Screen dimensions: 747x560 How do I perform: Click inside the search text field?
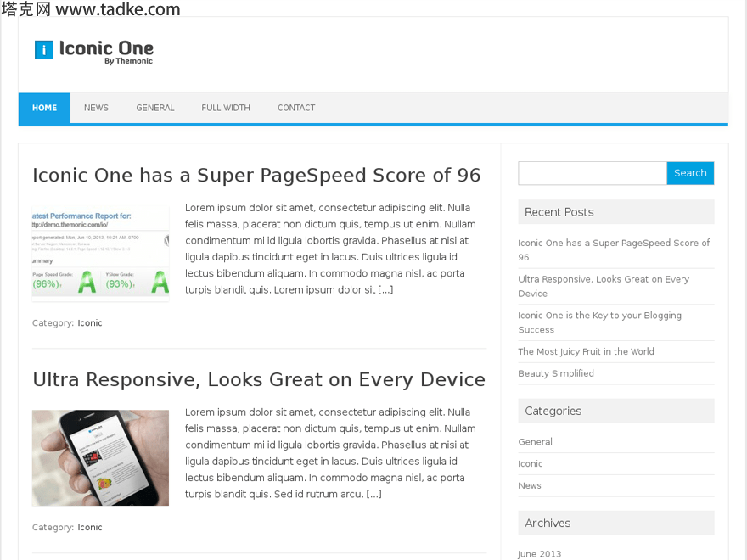point(592,173)
